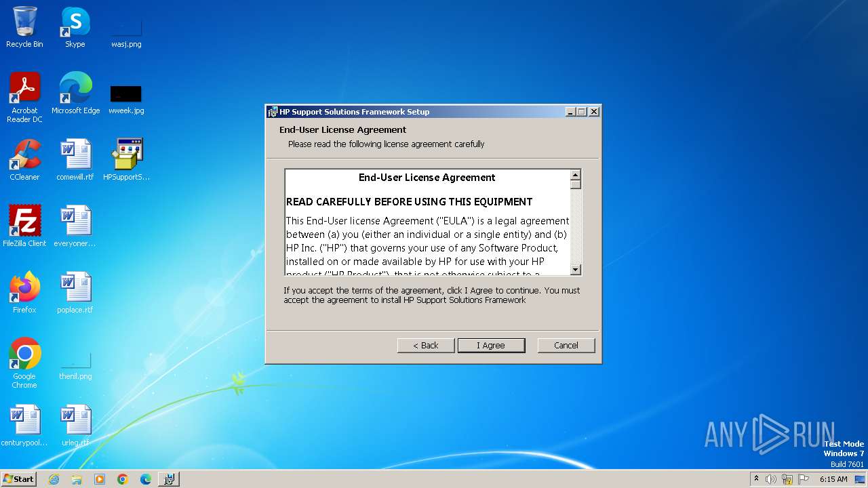Select the everyoner... document icon
This screenshot has height=488, width=868.
75,226
